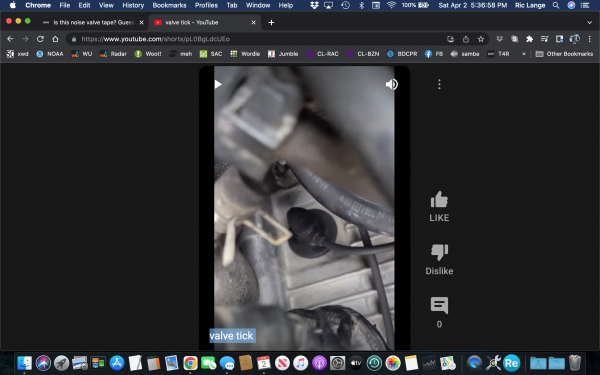
Task: Open the Chrome application menu
Action: 38,5
